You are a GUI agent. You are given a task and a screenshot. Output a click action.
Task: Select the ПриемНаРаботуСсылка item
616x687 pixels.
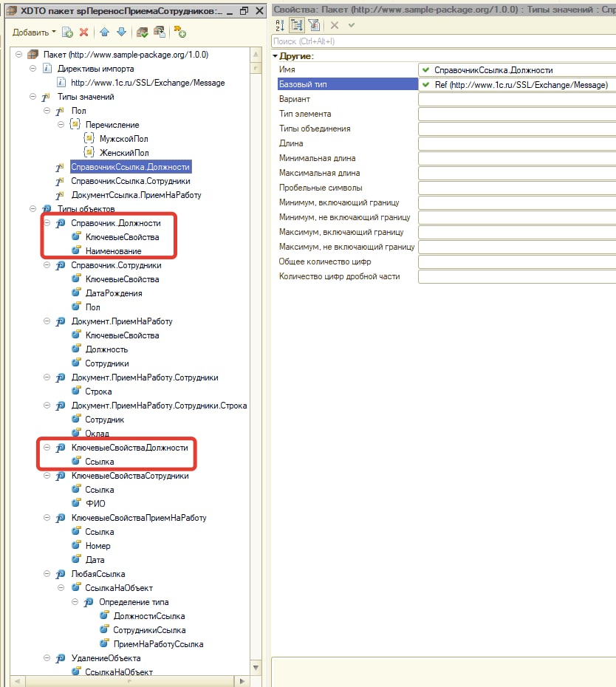point(158,643)
